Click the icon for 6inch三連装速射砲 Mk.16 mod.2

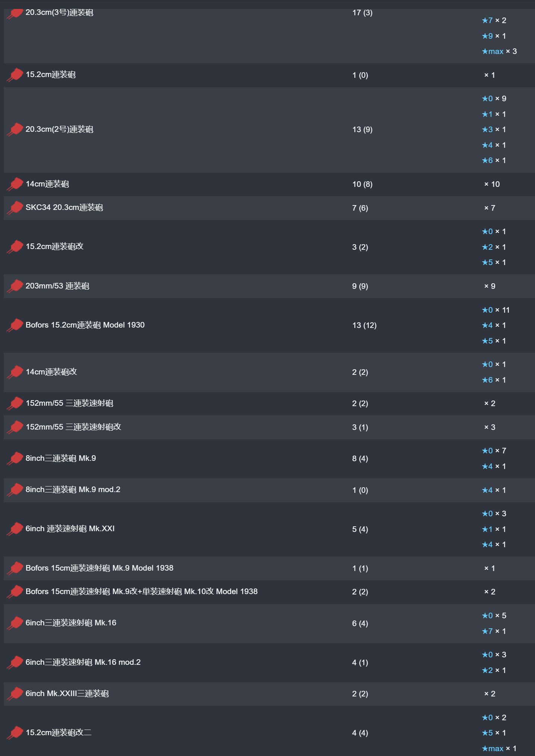(15, 662)
